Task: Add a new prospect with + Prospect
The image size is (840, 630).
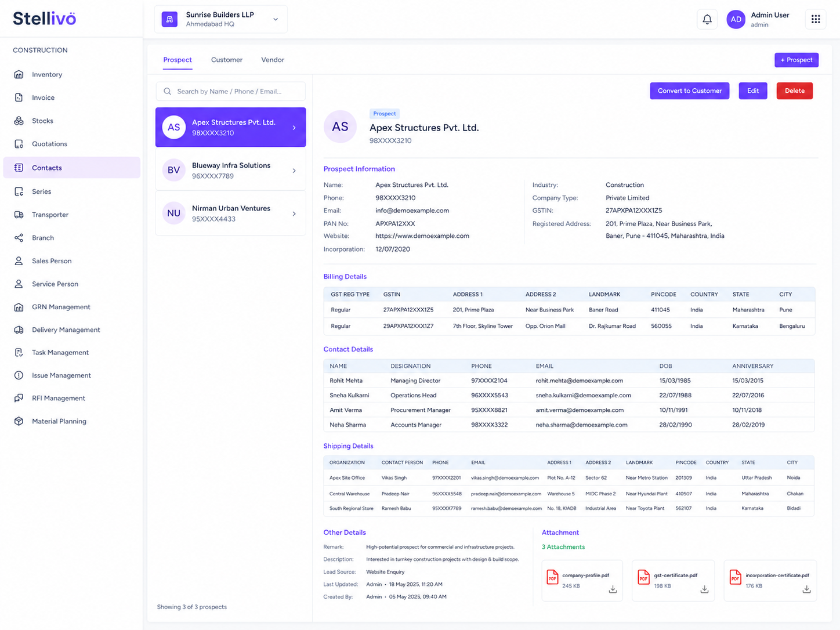Action: (x=796, y=60)
